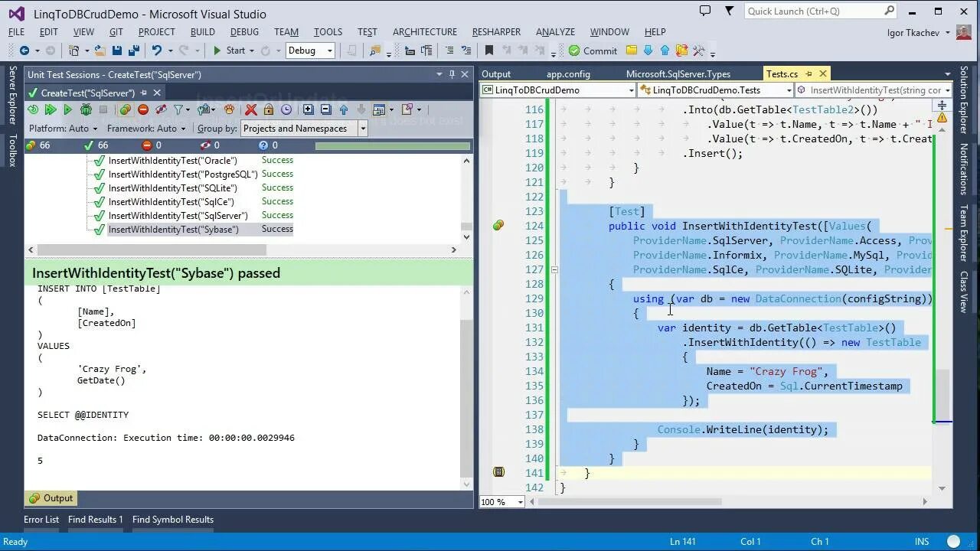
Task: Click the Start debugging button
Action: pos(229,51)
